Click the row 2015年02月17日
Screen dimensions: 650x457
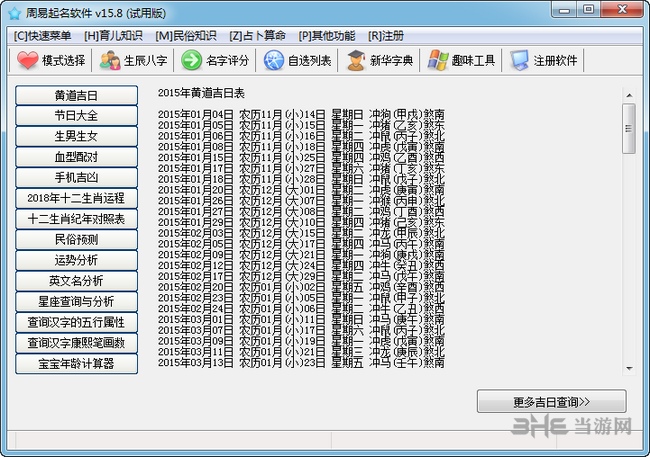click(x=301, y=276)
